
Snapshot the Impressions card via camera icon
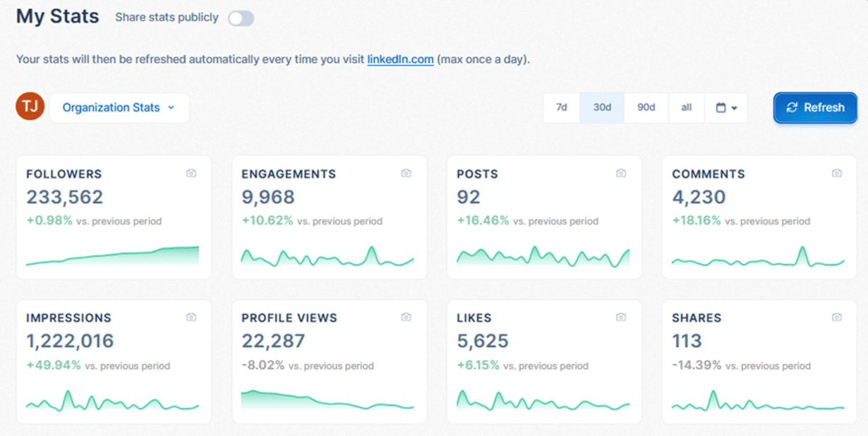point(191,317)
